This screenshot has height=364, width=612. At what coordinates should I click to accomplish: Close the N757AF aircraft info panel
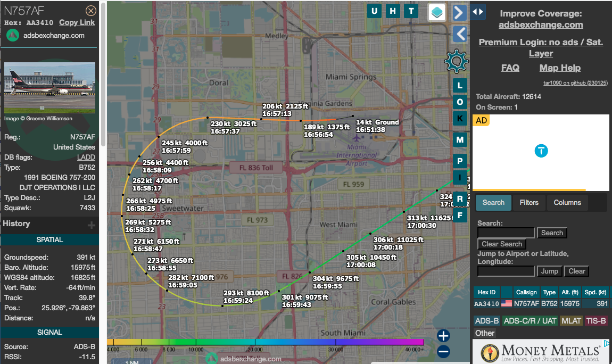pyautogui.click(x=90, y=11)
